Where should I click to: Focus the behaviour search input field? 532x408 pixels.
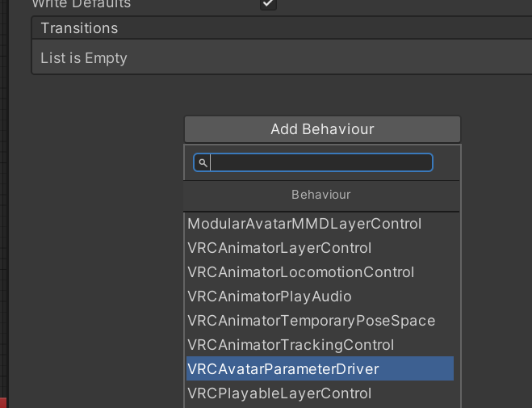coord(320,163)
